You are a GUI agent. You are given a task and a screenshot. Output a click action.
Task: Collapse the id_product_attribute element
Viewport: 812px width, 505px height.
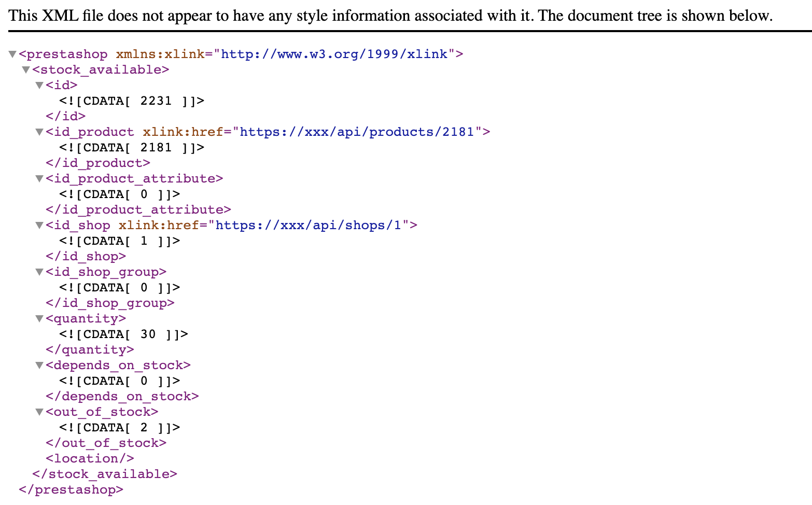click(x=39, y=178)
